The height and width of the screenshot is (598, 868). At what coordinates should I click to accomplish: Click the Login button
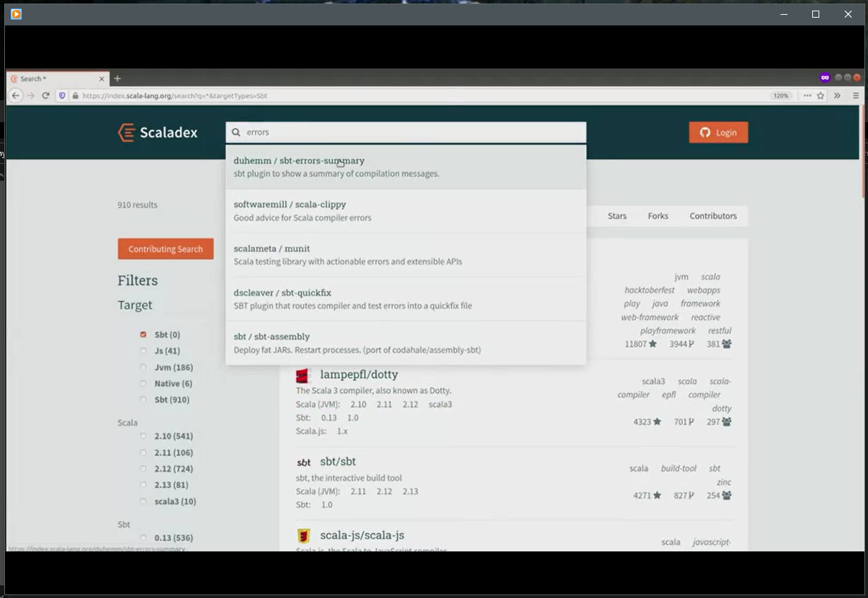click(x=718, y=132)
